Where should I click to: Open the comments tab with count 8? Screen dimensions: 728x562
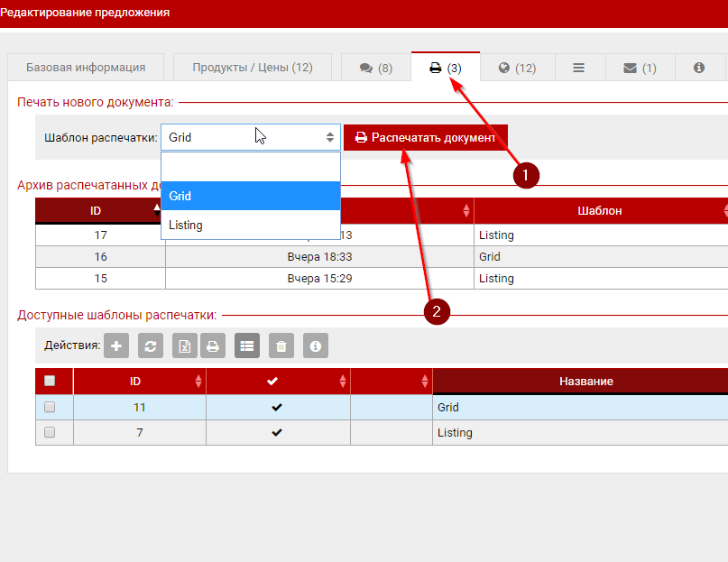pos(375,68)
